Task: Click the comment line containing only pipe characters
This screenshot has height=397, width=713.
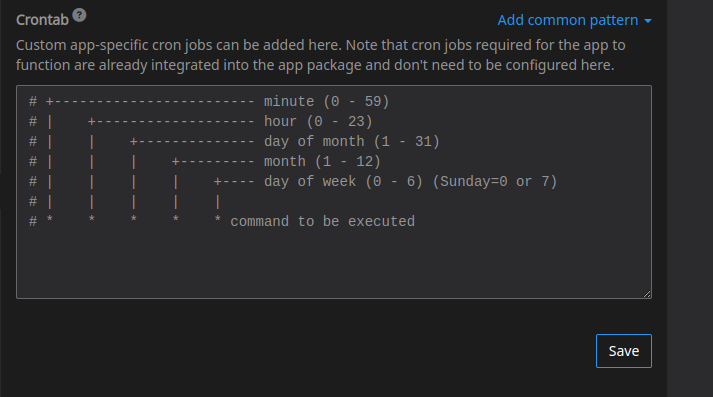Action: [125, 201]
